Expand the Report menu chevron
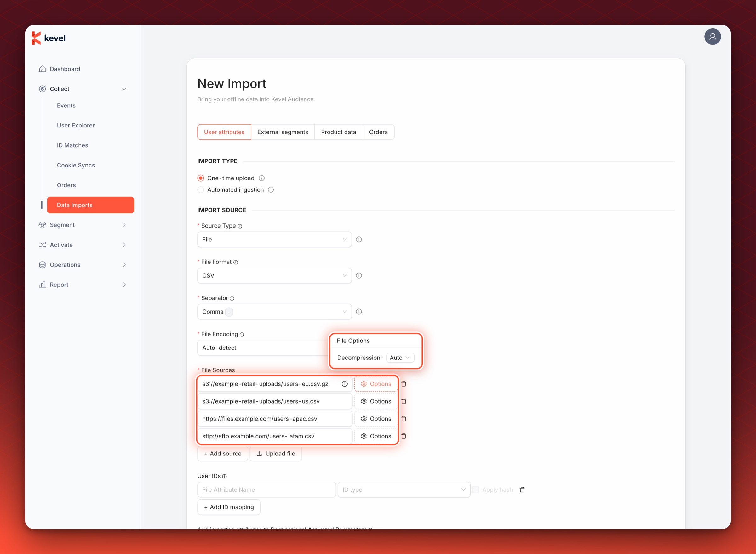Image resolution: width=756 pixels, height=554 pixels. click(x=124, y=285)
